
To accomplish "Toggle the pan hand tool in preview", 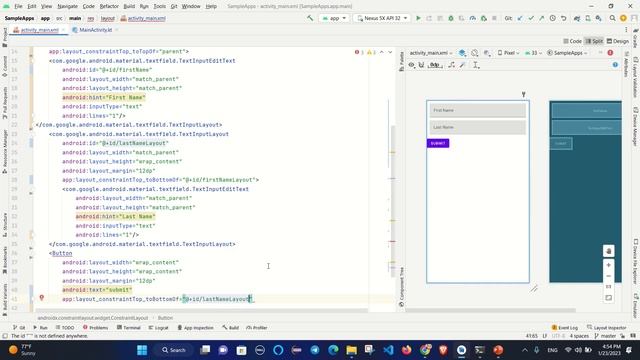I will [609, 251].
